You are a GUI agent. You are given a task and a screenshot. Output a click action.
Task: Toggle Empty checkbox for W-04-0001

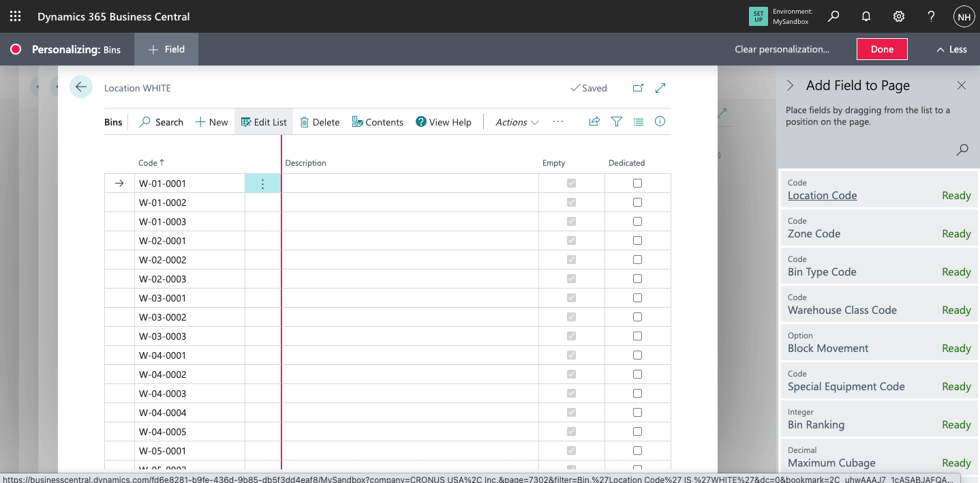point(571,355)
